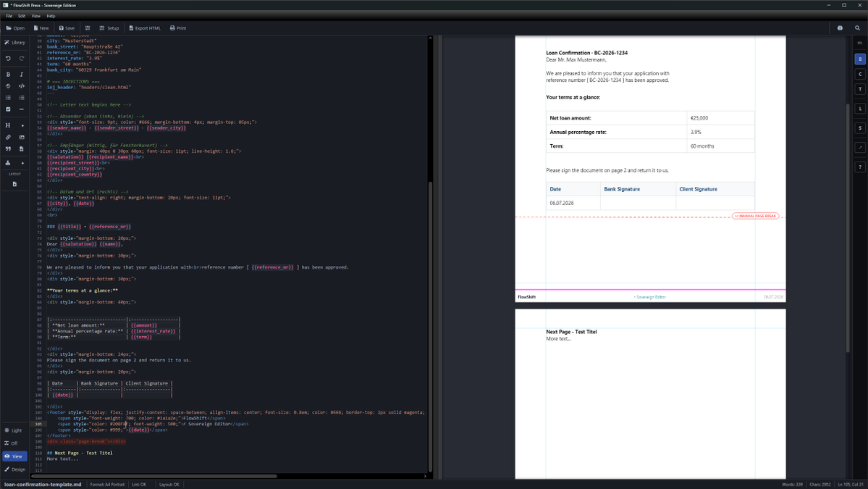Open the View menu

point(36,16)
